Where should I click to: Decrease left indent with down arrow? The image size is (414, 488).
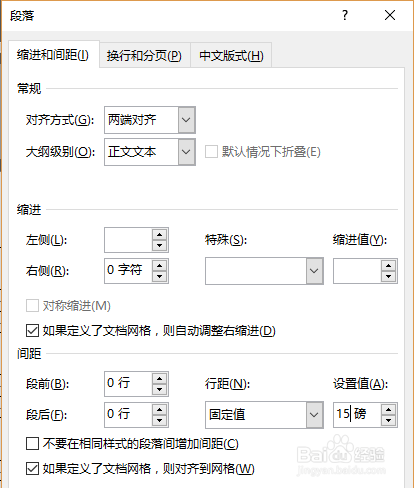(x=159, y=245)
